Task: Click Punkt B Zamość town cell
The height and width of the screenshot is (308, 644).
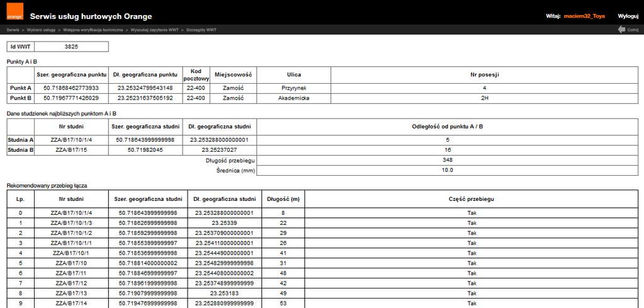Action: pyautogui.click(x=234, y=98)
